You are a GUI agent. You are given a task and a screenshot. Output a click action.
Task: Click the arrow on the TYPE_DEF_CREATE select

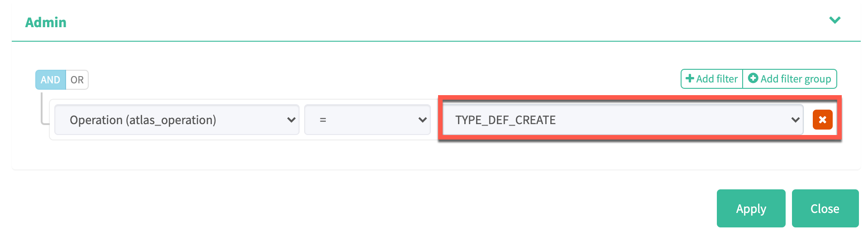(795, 120)
